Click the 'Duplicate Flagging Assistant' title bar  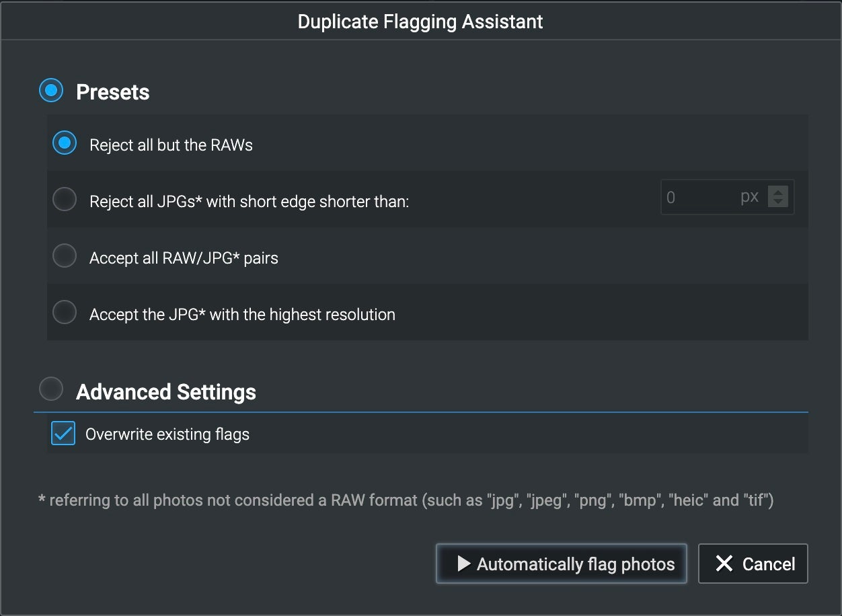(420, 22)
